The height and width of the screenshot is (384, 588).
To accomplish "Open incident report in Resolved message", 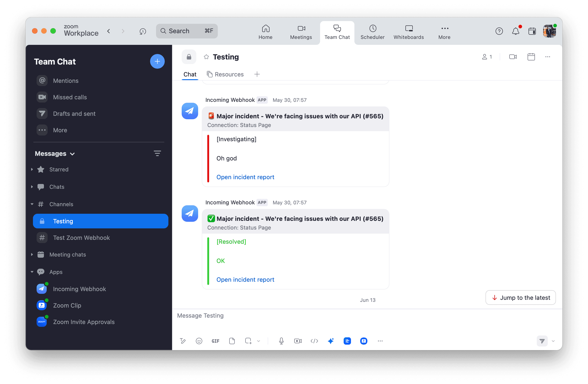I will click(x=245, y=280).
